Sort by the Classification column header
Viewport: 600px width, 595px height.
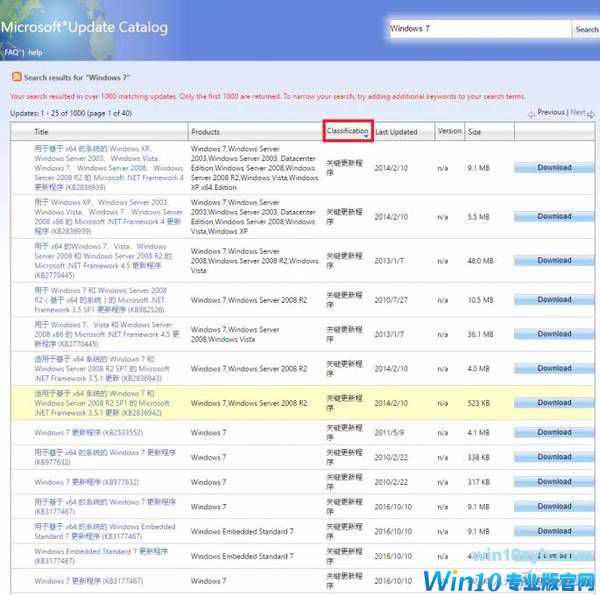[348, 131]
